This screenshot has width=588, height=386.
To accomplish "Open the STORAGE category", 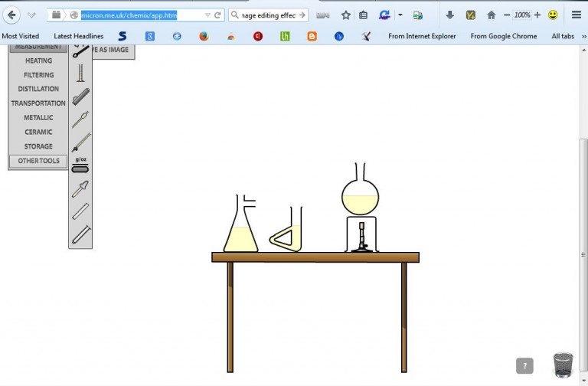I will 38,146.
